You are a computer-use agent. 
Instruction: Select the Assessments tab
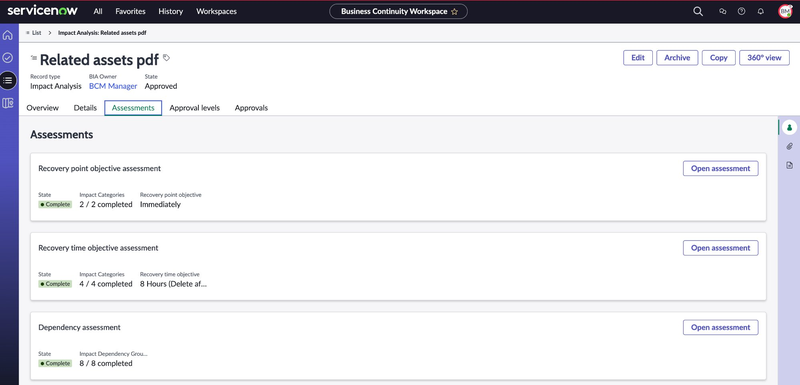(133, 108)
